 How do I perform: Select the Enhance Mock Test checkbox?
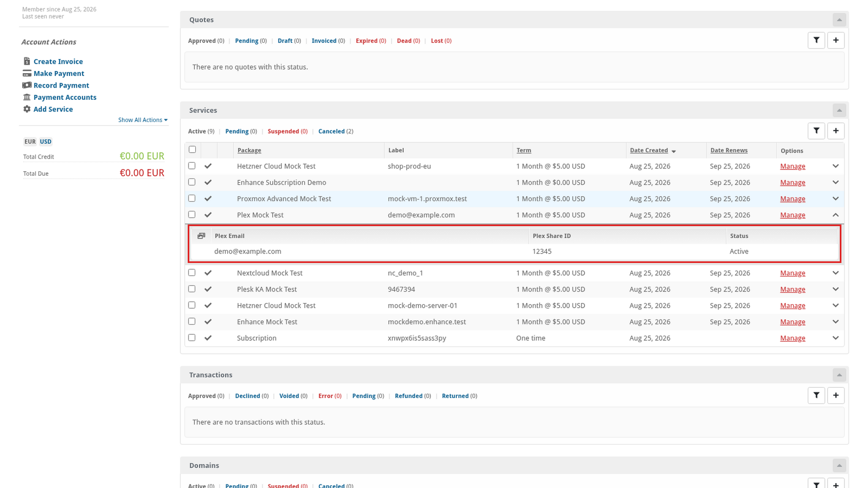pyautogui.click(x=192, y=321)
